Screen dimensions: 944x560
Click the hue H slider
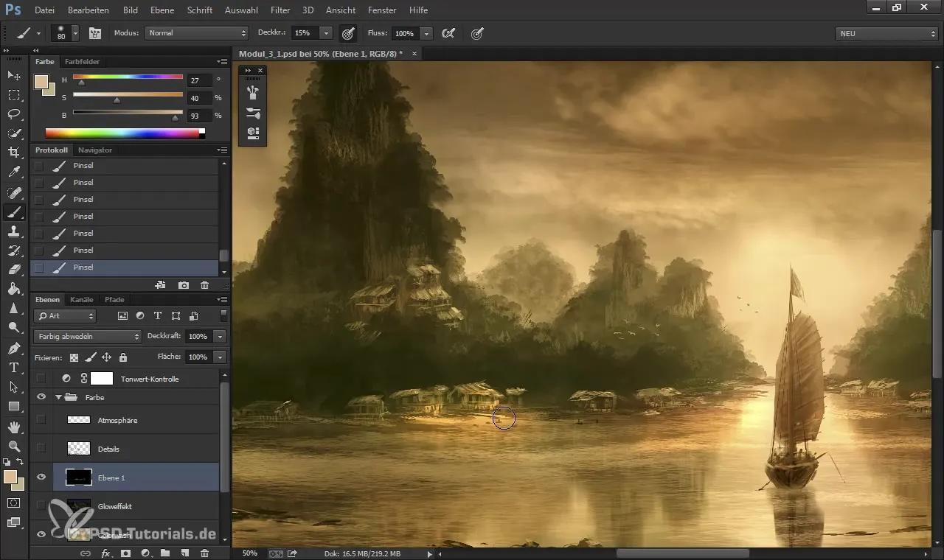[x=128, y=78]
